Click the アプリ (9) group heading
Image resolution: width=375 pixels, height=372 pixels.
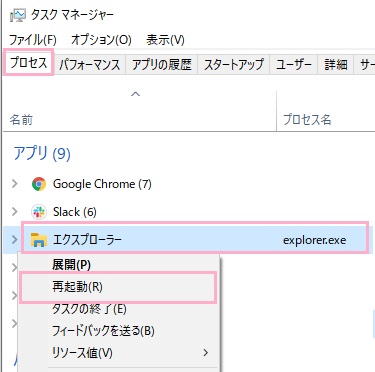(42, 154)
